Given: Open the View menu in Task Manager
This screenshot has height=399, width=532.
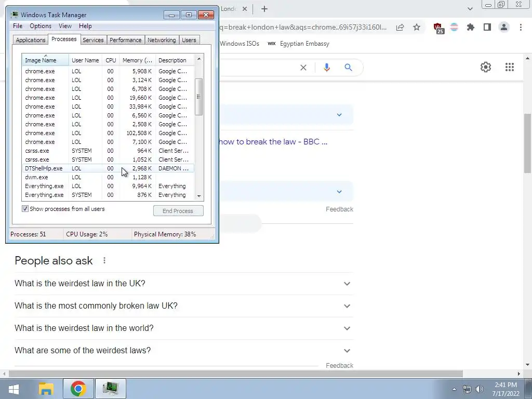Looking at the screenshot, I should pyautogui.click(x=65, y=26).
